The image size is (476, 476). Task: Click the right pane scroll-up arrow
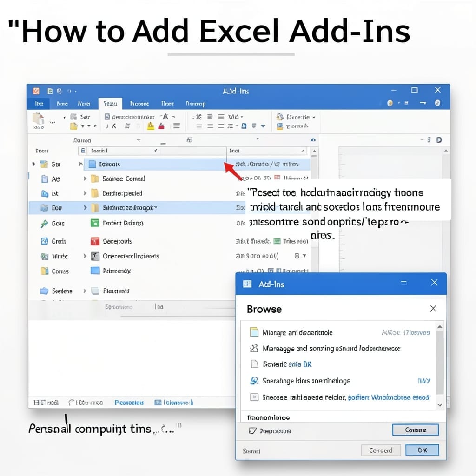pyautogui.click(x=446, y=151)
